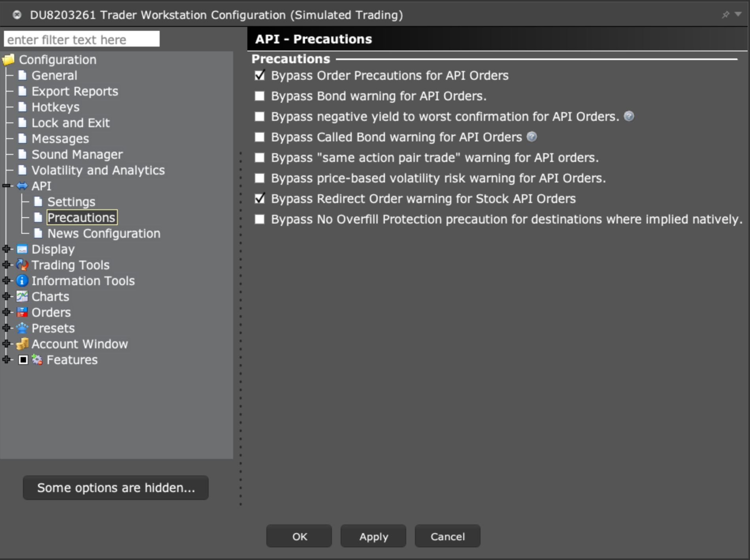Expand the Features tree node
The width and height of the screenshot is (750, 560).
(6, 359)
